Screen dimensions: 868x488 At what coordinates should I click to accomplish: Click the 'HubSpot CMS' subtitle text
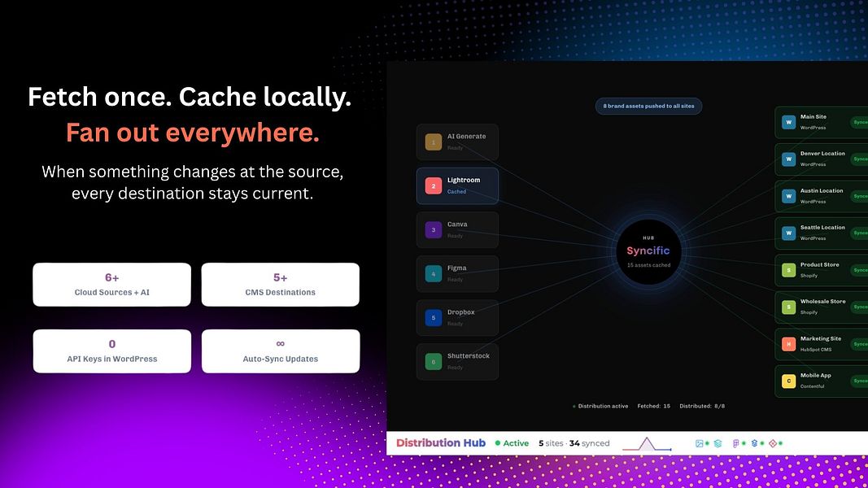[816, 350]
